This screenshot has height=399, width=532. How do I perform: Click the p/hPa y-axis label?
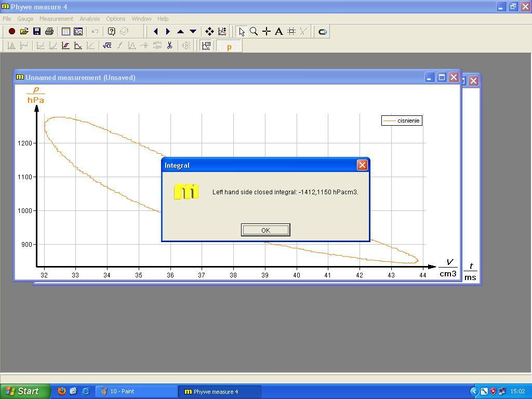tap(36, 95)
